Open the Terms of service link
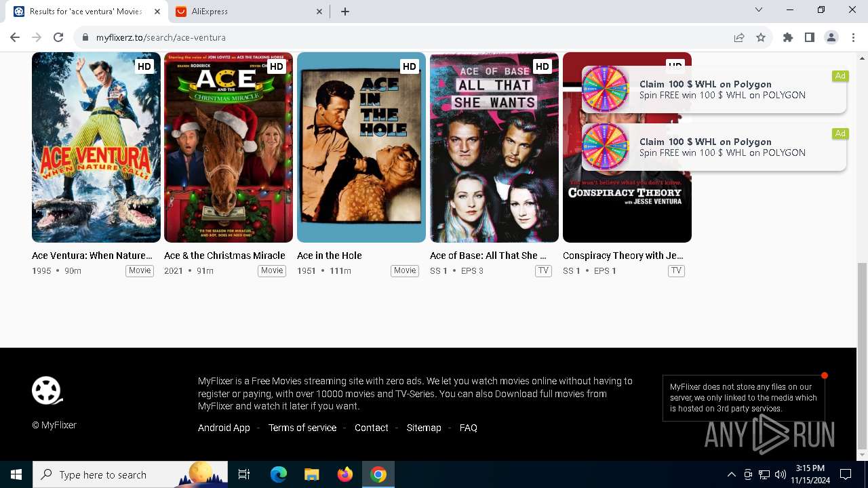This screenshot has width=868, height=488. click(302, 428)
